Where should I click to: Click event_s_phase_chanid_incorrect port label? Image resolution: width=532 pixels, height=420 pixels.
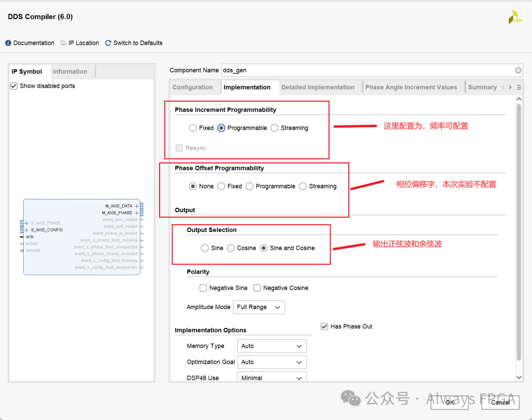coord(106,254)
